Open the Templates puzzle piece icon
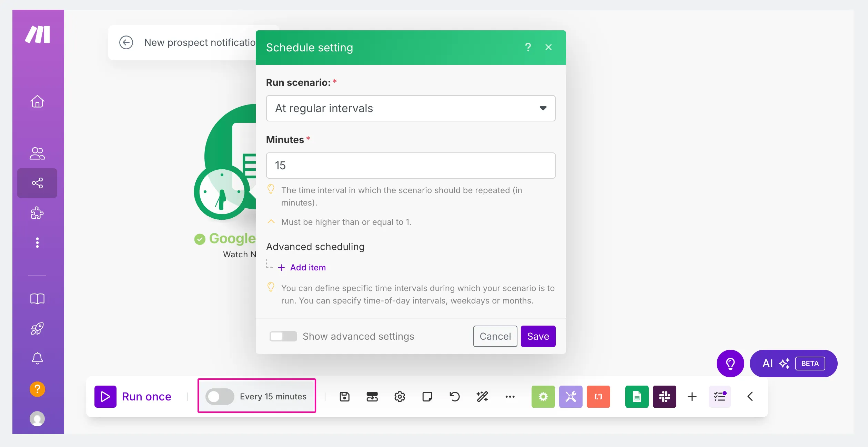This screenshot has width=868, height=447. tap(37, 213)
